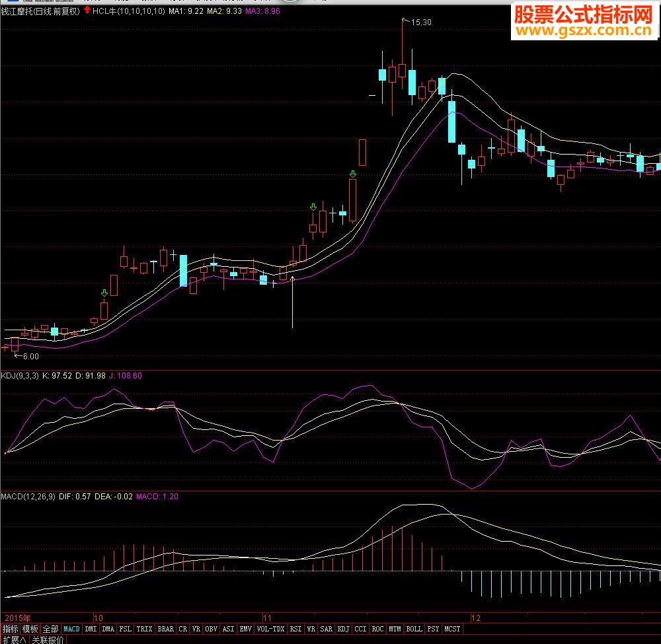Click the MA1: 9.22 value
This screenshot has width=661, height=644.
[x=186, y=11]
